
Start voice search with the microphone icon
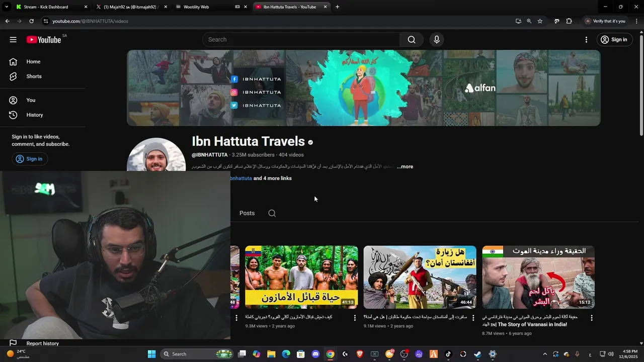pos(437,40)
